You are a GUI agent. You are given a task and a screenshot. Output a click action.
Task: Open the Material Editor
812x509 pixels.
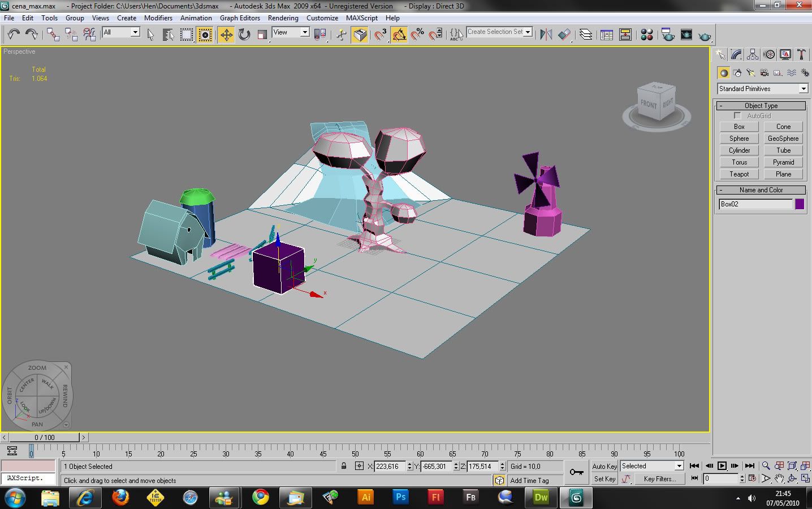[x=647, y=35]
